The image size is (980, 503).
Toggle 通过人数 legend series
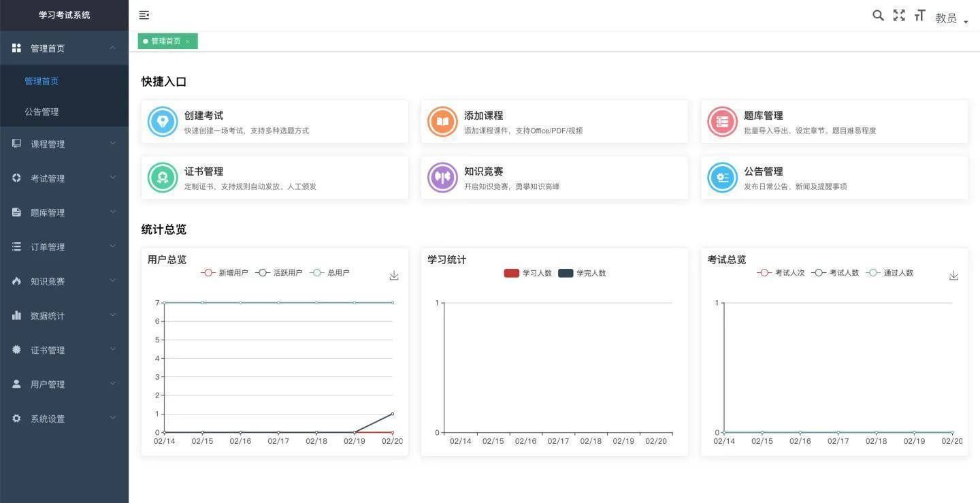[x=889, y=273]
